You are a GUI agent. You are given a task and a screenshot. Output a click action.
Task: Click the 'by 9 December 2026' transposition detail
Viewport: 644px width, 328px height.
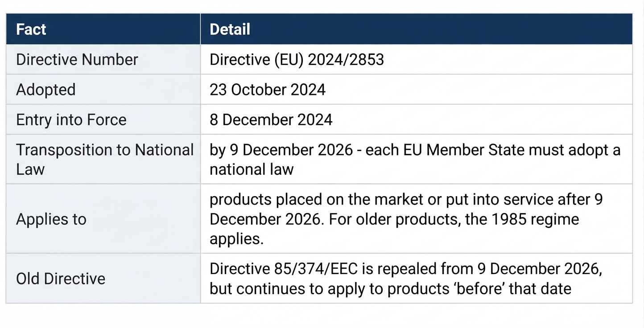(x=281, y=150)
